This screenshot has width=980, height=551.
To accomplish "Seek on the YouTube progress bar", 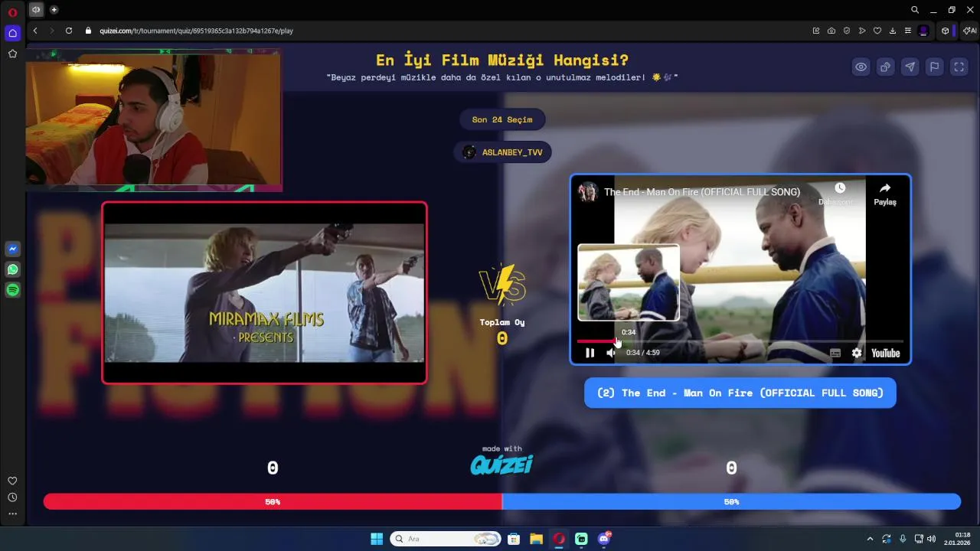I will tap(740, 341).
